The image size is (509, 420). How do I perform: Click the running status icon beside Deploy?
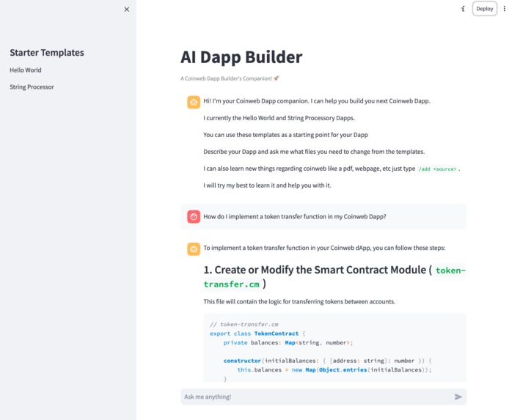pos(463,9)
